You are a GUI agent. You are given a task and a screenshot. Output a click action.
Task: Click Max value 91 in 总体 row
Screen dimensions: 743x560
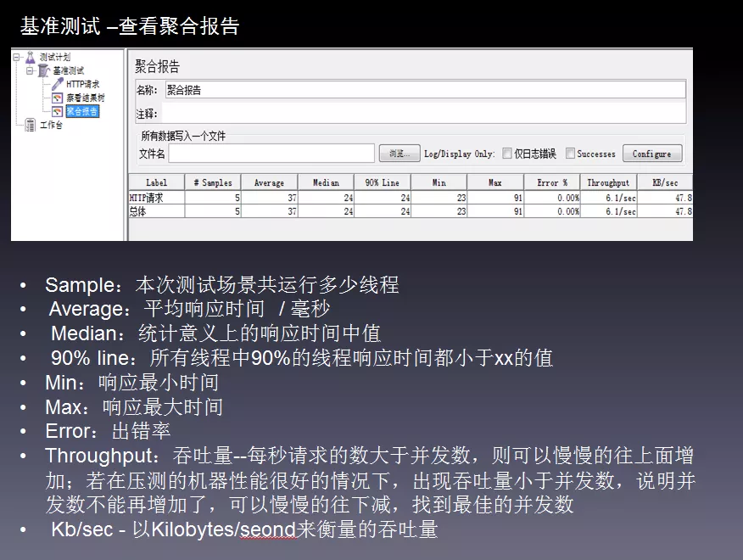pos(495,211)
